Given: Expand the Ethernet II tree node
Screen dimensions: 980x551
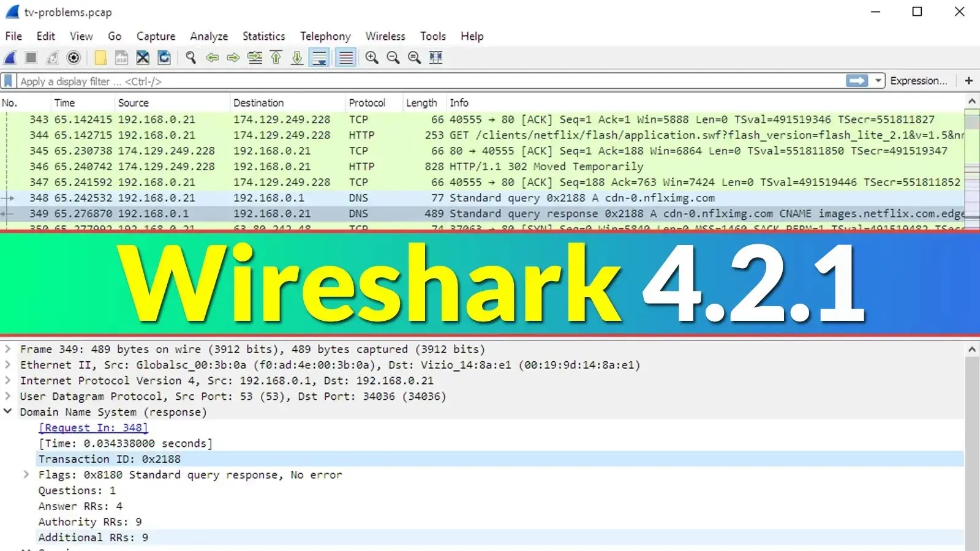Looking at the screenshot, I should click(8, 365).
